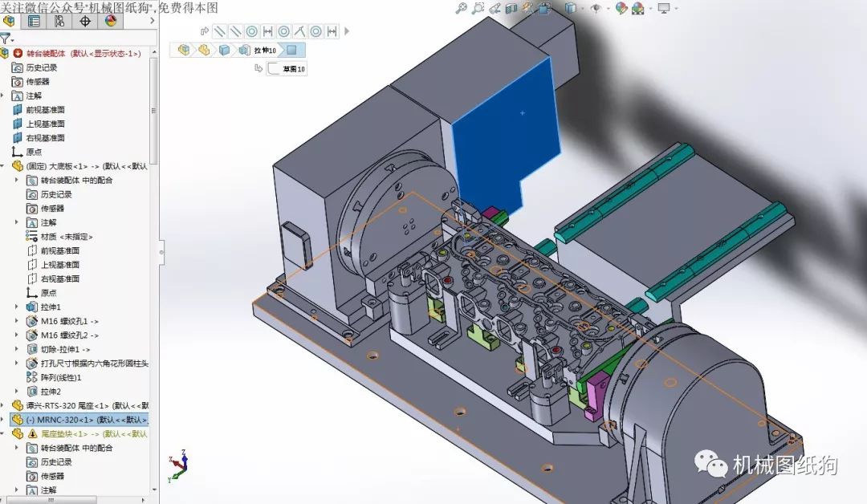
Task: Select the 拉伸2 feature
Action: (x=51, y=392)
